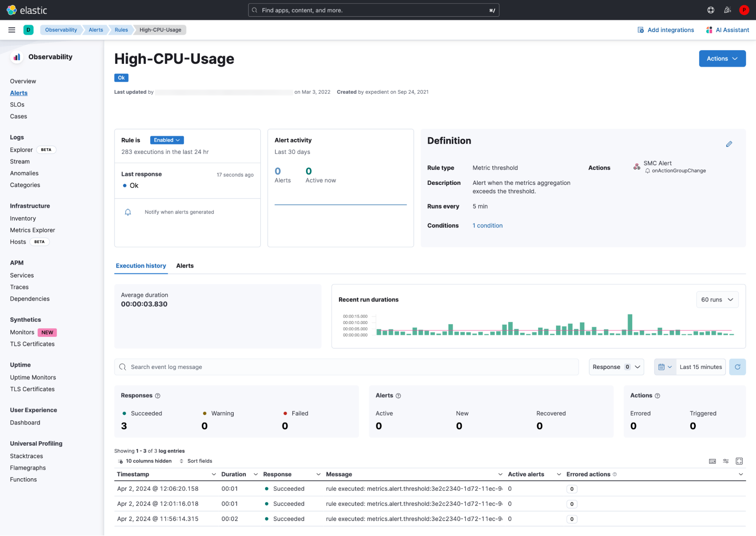Image resolution: width=756 pixels, height=536 pixels.
Task: Open the Actions dropdown button
Action: pyautogui.click(x=722, y=59)
